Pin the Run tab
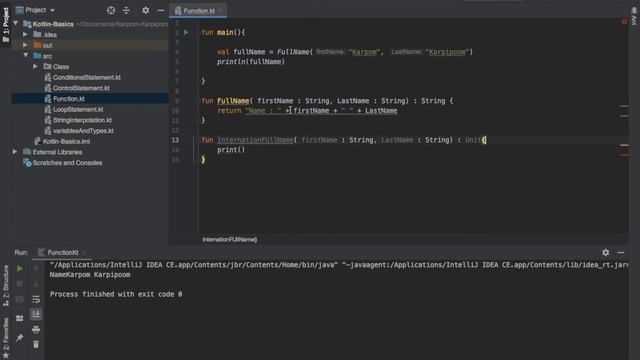The image size is (640, 360). click(20, 338)
